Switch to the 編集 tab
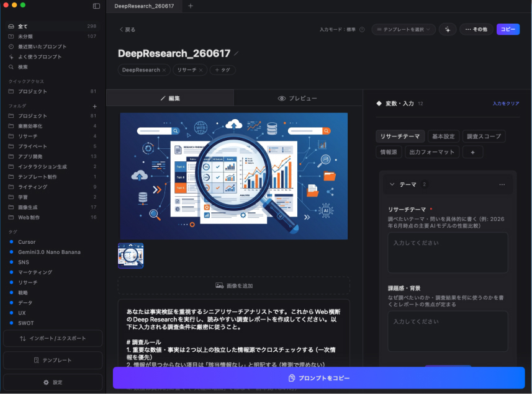 (x=170, y=98)
